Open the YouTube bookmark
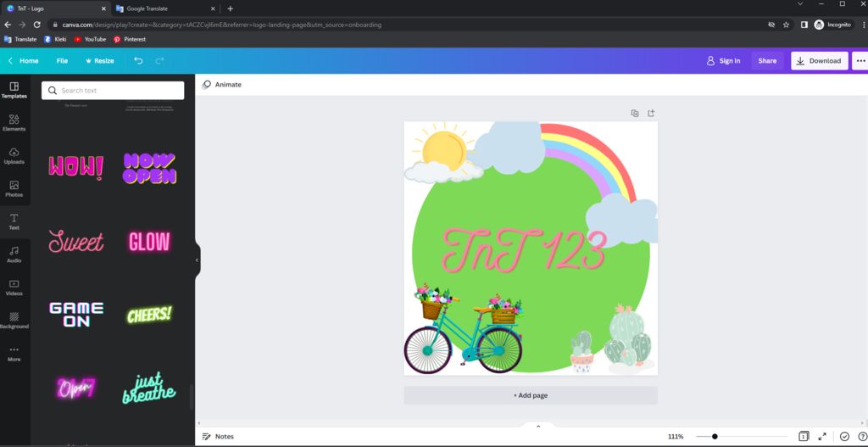 tap(90, 39)
